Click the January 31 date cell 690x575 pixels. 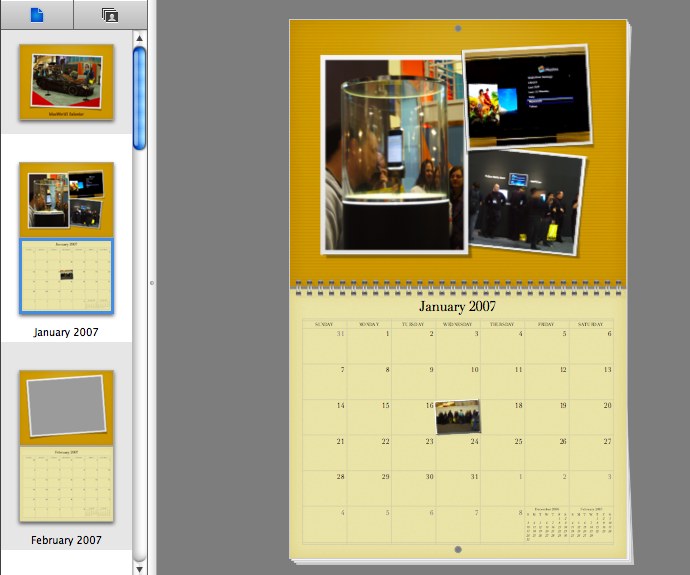click(x=458, y=489)
